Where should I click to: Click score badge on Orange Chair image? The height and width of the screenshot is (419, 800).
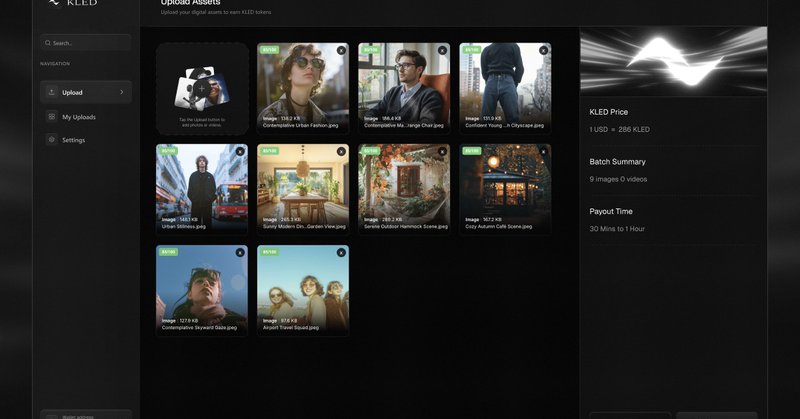370,50
